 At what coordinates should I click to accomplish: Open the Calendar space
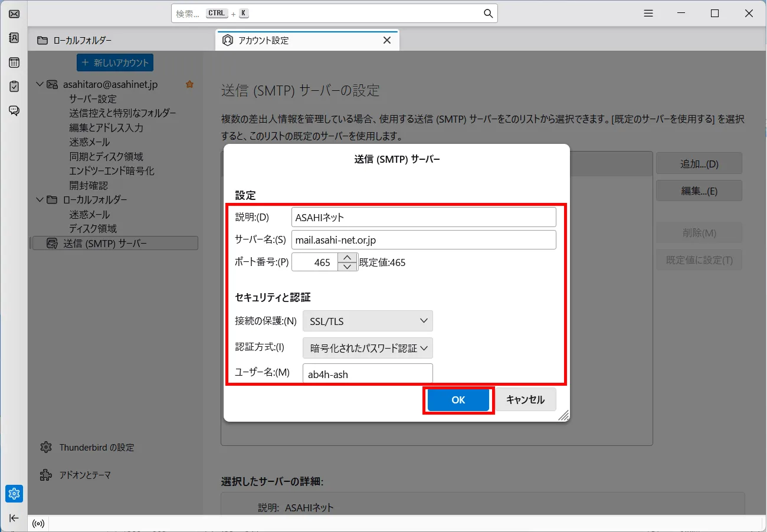tap(14, 62)
